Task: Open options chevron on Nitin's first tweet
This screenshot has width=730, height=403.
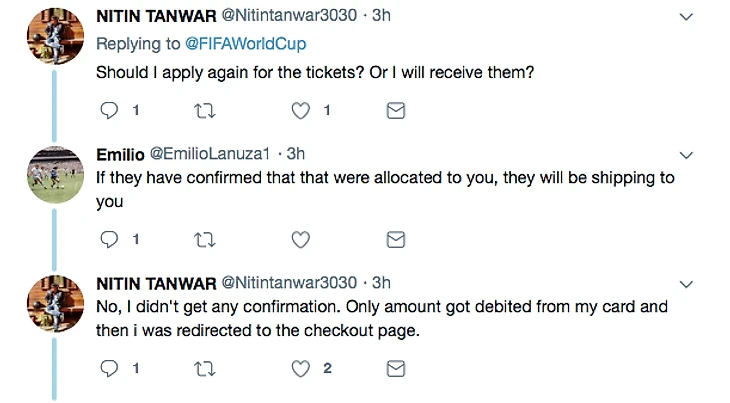Action: 686,18
